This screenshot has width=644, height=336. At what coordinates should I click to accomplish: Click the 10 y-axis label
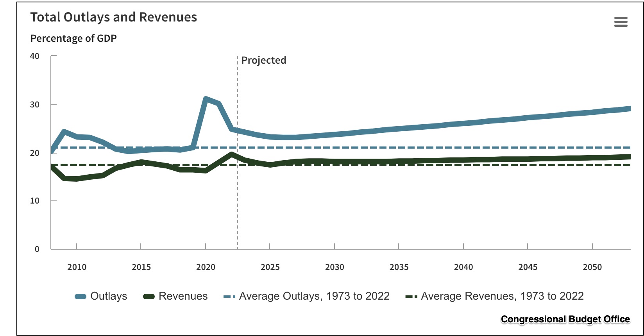35,201
